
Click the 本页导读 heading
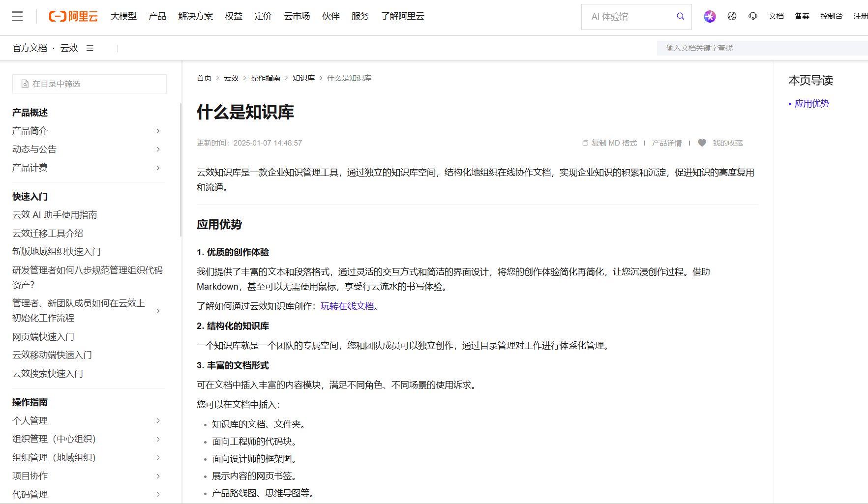click(x=811, y=81)
